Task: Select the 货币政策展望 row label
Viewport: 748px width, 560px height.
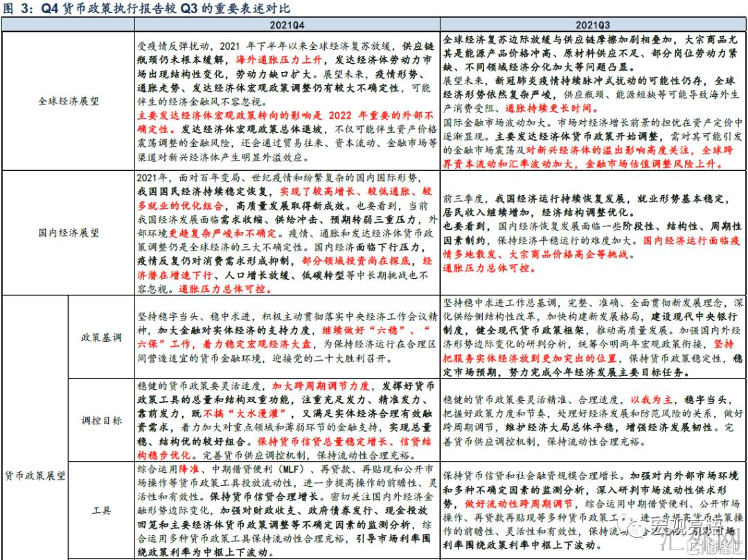Action: pos(35,476)
